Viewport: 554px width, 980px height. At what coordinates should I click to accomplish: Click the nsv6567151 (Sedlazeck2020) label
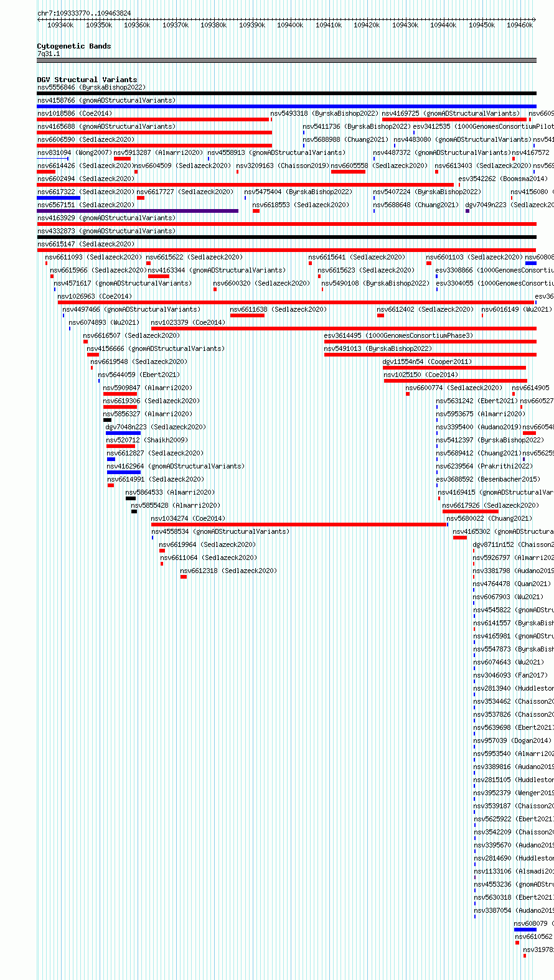(86, 205)
